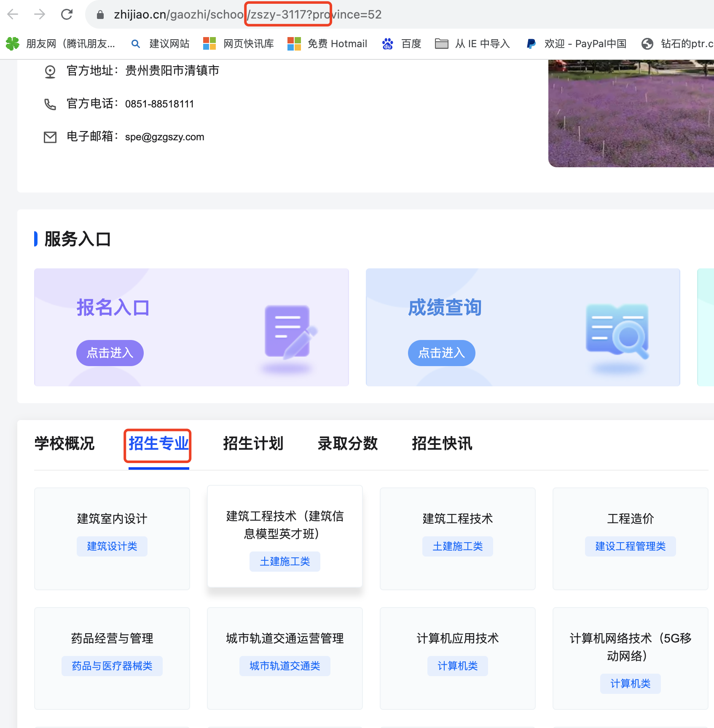Click 点击进入 under 报名入口
This screenshot has height=728, width=714.
pos(110,353)
